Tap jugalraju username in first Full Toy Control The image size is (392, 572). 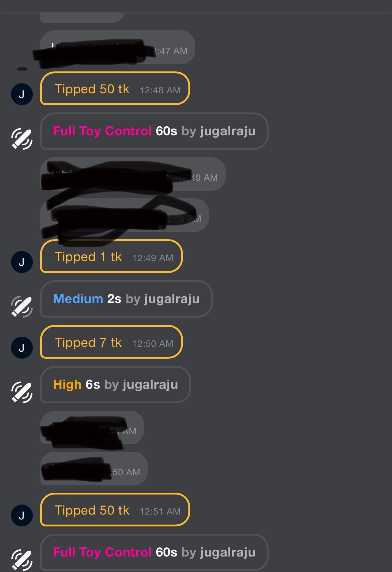[228, 131]
